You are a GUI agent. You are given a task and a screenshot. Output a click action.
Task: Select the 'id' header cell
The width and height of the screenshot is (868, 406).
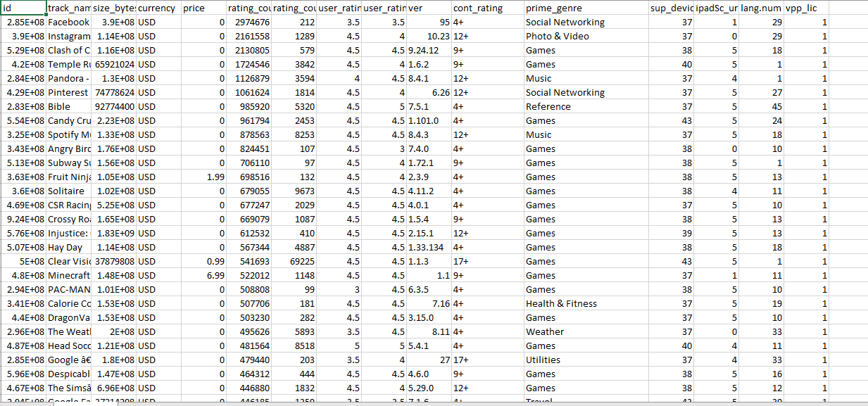pyautogui.click(x=23, y=8)
